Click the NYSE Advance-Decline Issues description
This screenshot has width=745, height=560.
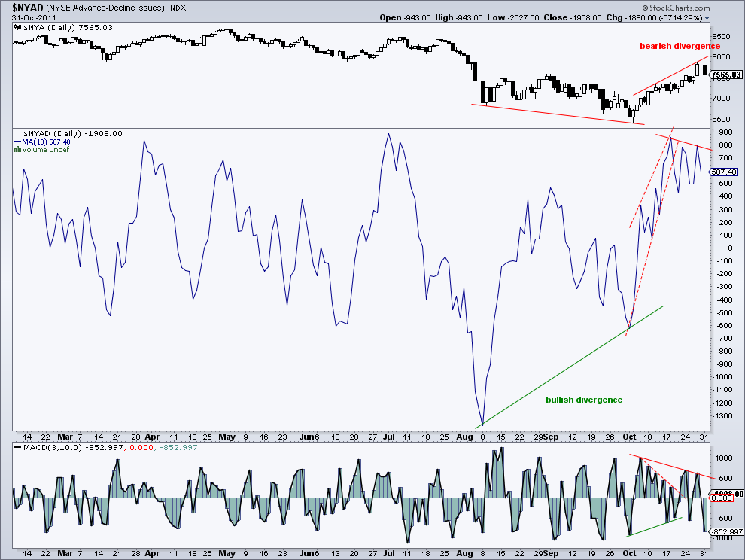[x=105, y=8]
